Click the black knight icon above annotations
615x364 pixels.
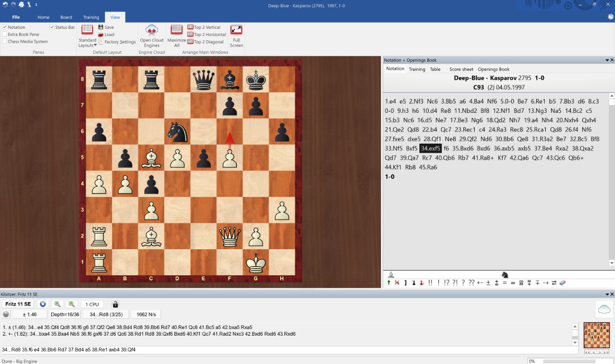coord(505,275)
